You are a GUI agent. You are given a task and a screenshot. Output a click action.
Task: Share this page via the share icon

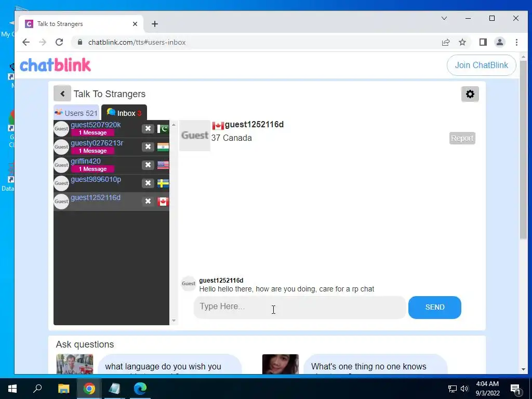pos(445,42)
